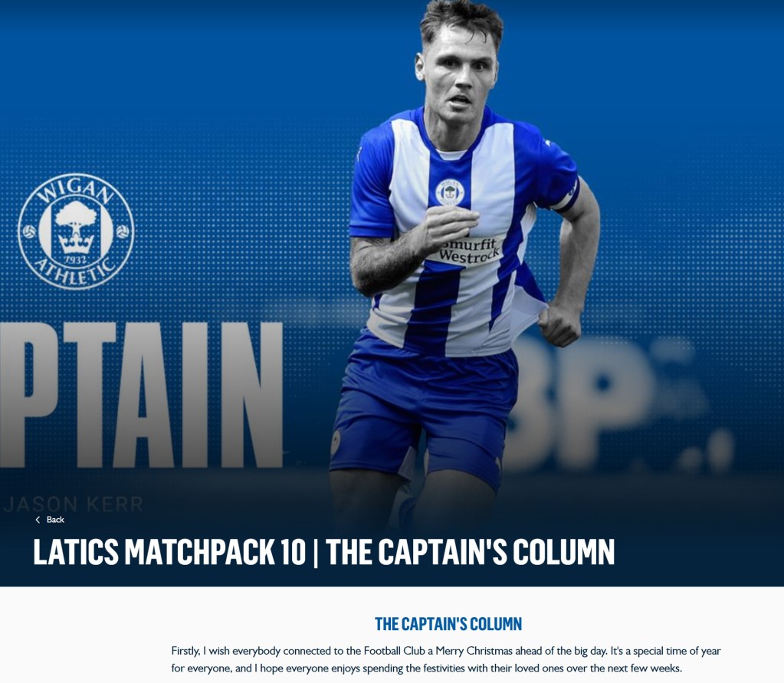Click the blue Captain's Column subheading
This screenshot has width=784, height=683.
[448, 624]
